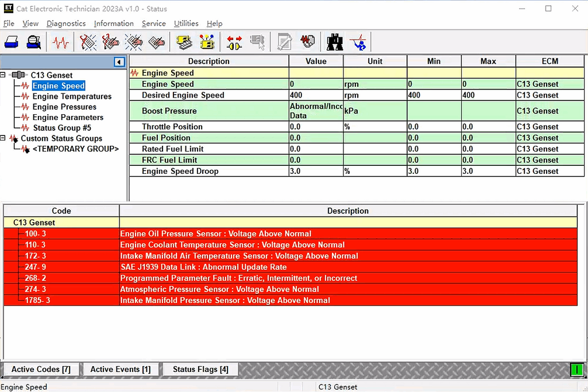Select code 110-3 Engine Coolant Temperature Sensor
Viewport: 588px width, 392px height.
click(291, 244)
